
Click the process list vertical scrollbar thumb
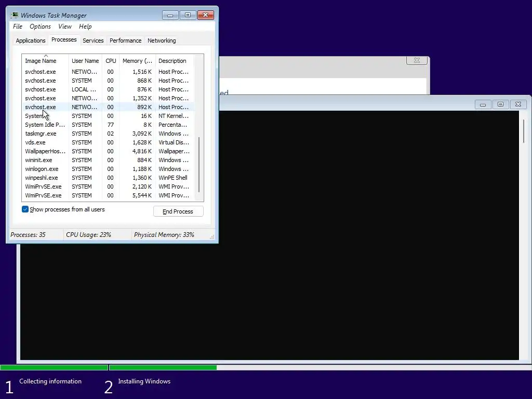coord(199,165)
